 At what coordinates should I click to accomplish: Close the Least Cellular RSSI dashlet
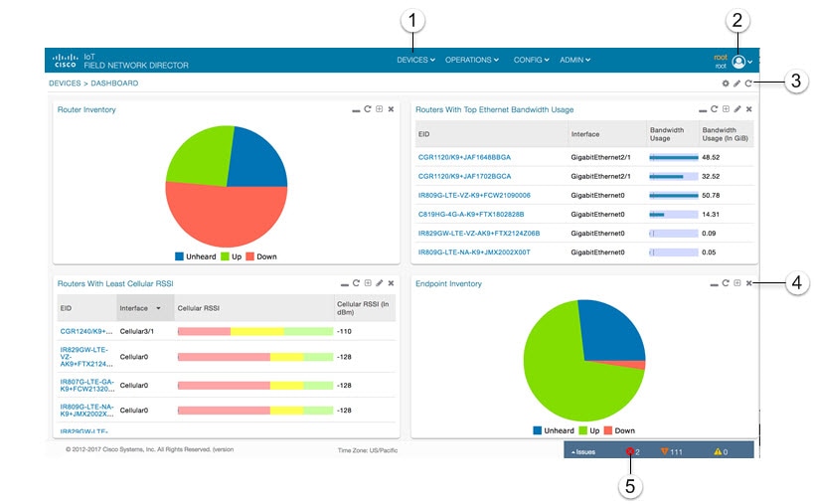click(x=391, y=283)
